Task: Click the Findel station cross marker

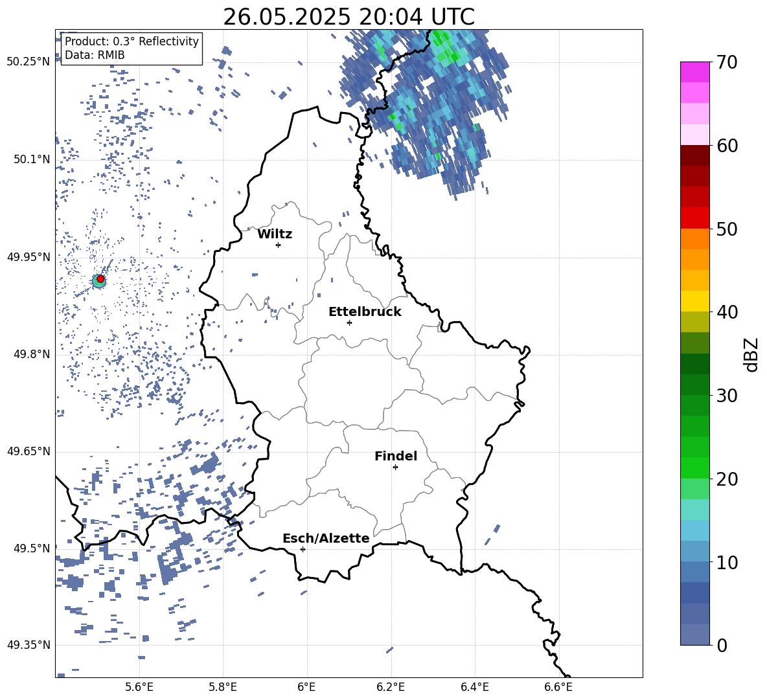Action: [x=395, y=468]
